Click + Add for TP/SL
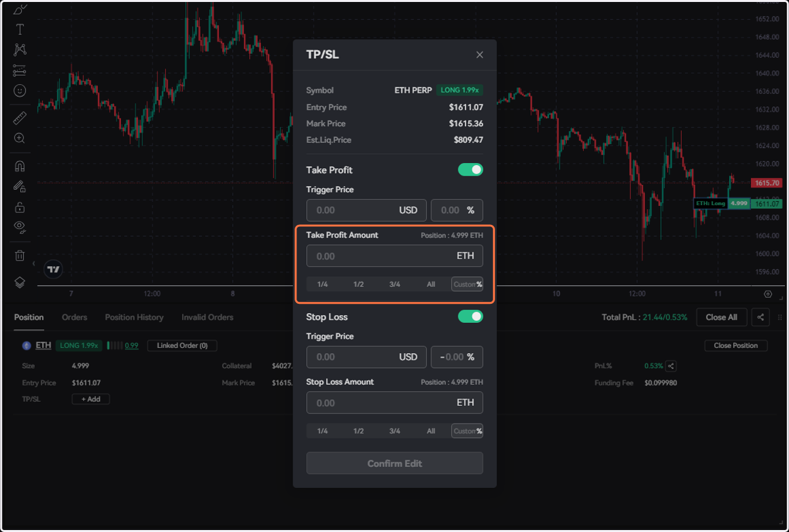Screen dimensions: 789x532 (91, 399)
